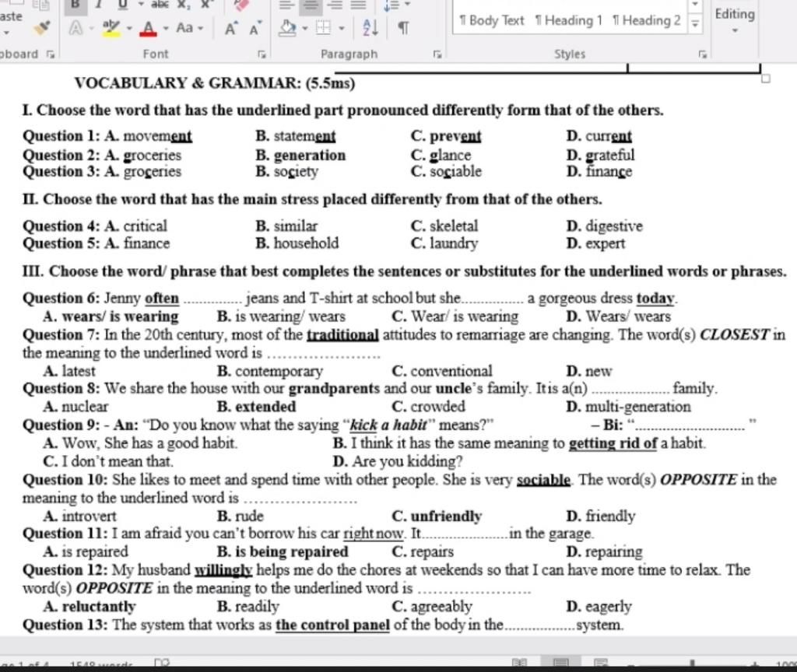Click the underlined phrase 'the control panel'
Screen dimensions: 797x672
coord(332,625)
